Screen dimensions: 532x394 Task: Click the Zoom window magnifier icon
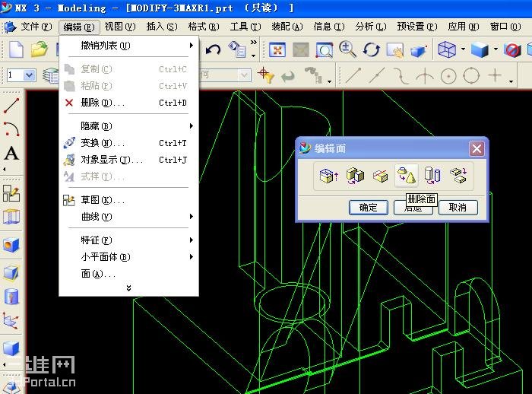pos(325,50)
